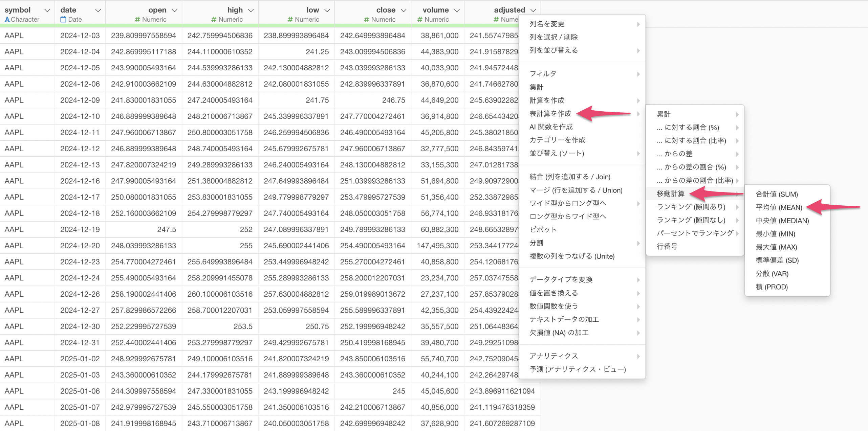
Task: Select 平均値 (MEAN) from the submenu
Action: pyautogui.click(x=779, y=207)
